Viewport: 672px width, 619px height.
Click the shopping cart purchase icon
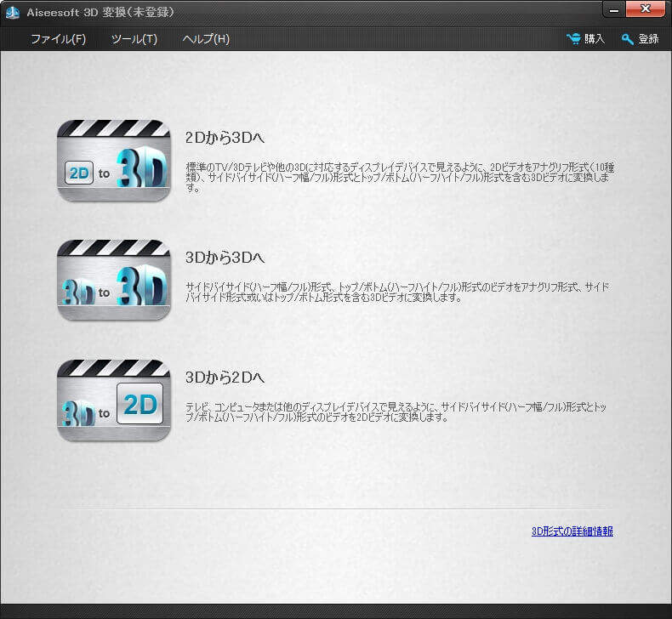tap(573, 39)
